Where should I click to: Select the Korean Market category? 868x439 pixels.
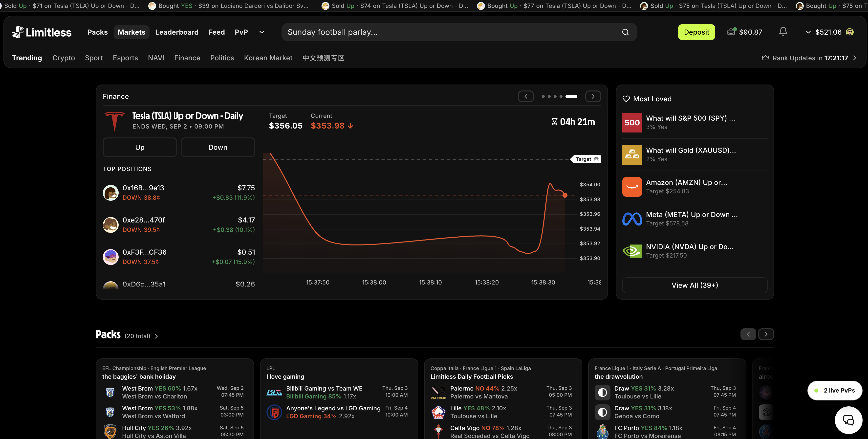[268, 58]
